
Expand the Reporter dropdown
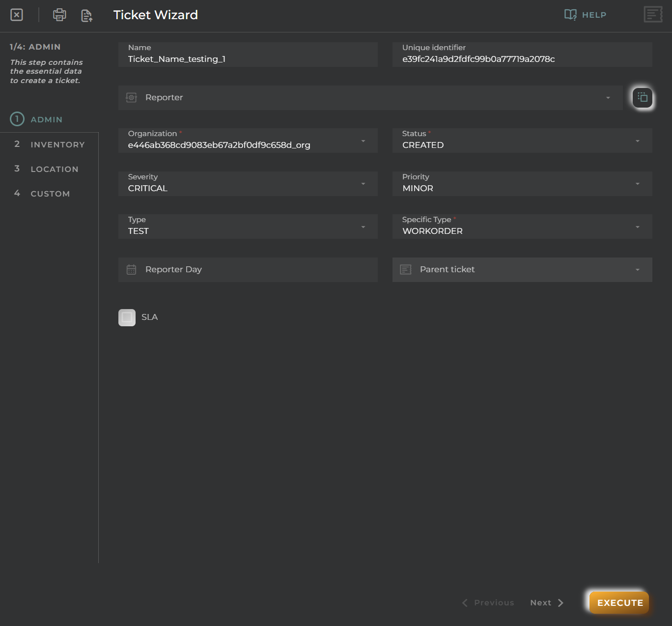[x=608, y=98]
